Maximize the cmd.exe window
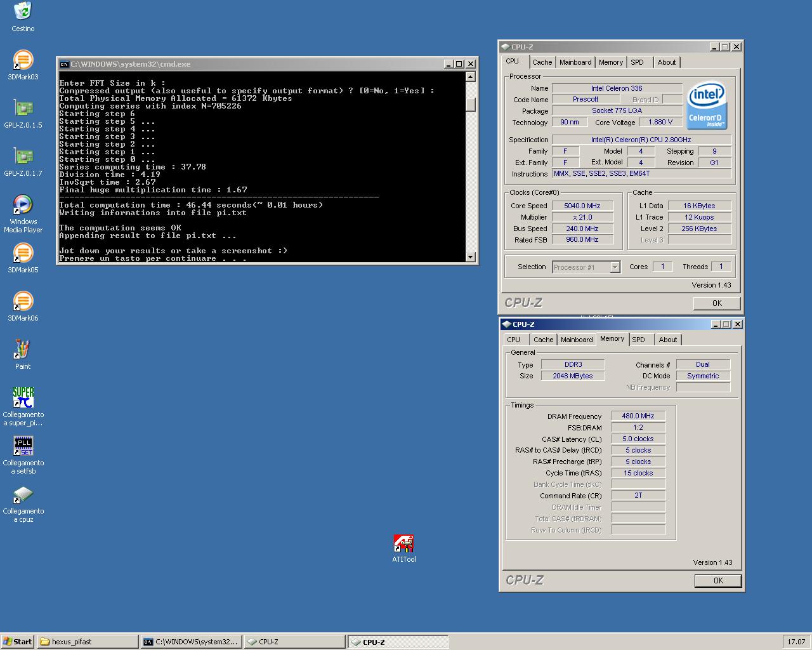812x650 pixels. click(459, 64)
